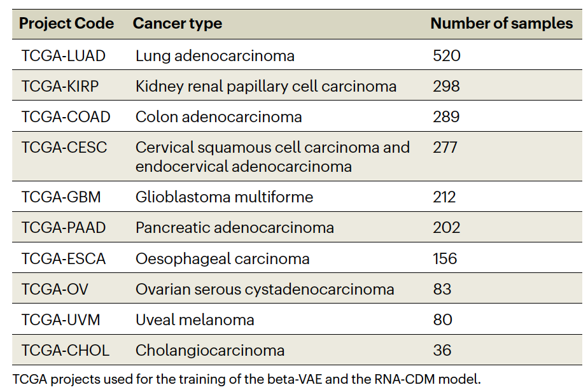
Task: Select Kidney renal papillary cell carcinoma text
Action: [x=266, y=87]
